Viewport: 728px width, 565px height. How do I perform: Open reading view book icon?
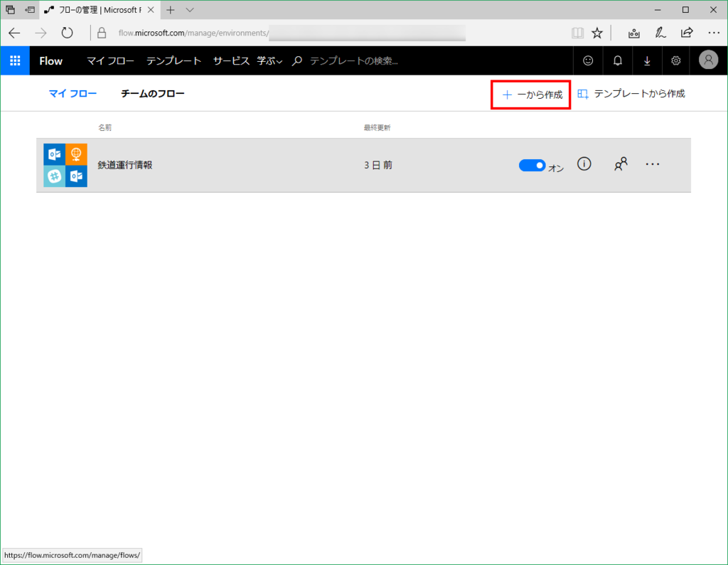(577, 33)
